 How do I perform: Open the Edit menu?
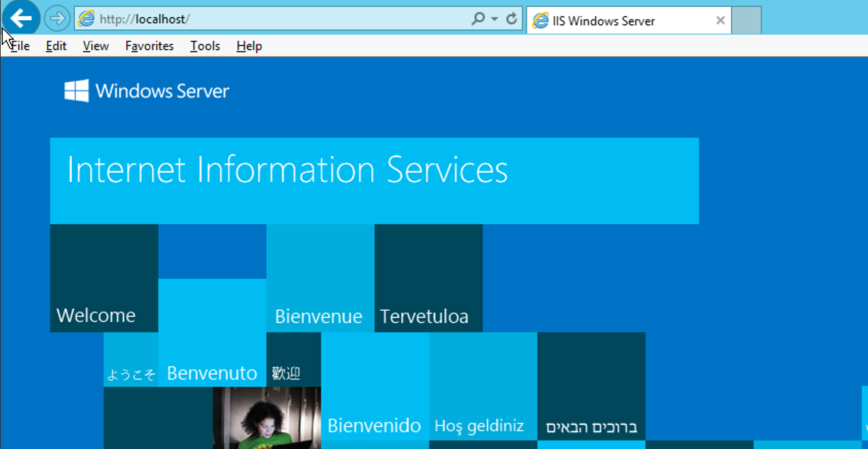pyautogui.click(x=56, y=46)
